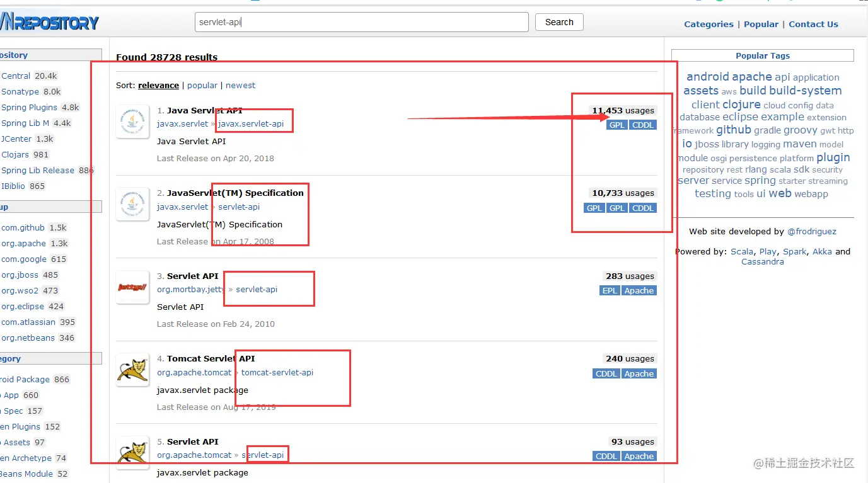The height and width of the screenshot is (483, 868).
Task: Click CDDL license tag of Java Servlet API
Action: tap(643, 125)
